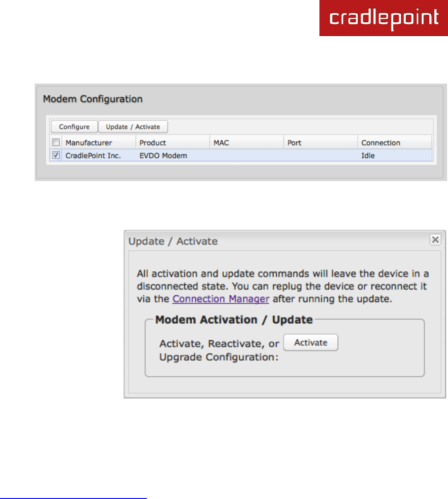The image size is (448, 499).
Task: Click the Activate, Reactivate, or Upgrade Configuration label
Action: (219, 350)
